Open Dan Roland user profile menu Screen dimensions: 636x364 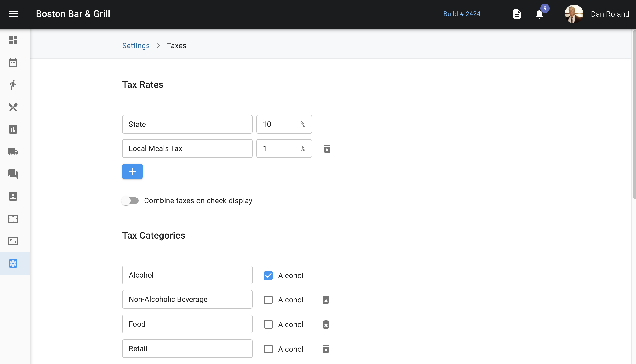pos(597,14)
